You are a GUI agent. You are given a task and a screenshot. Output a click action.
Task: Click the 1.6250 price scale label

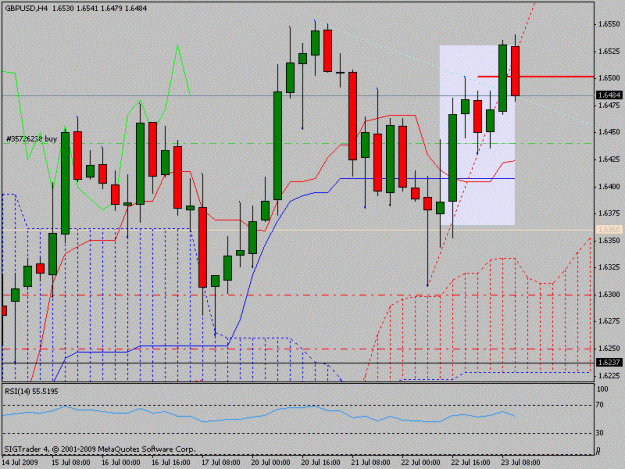[609, 348]
